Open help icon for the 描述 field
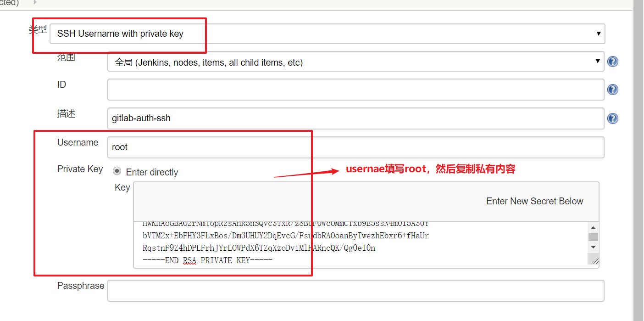644x321 pixels. 612,118
